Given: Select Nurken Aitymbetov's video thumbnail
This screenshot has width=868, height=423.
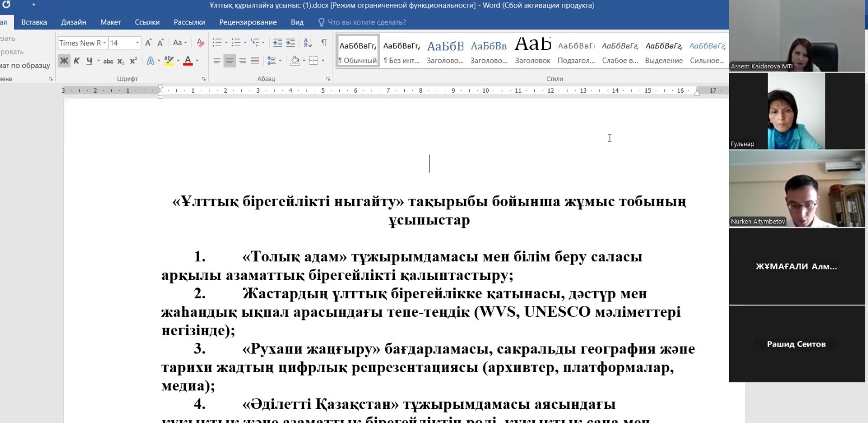Looking at the screenshot, I should click(x=796, y=189).
